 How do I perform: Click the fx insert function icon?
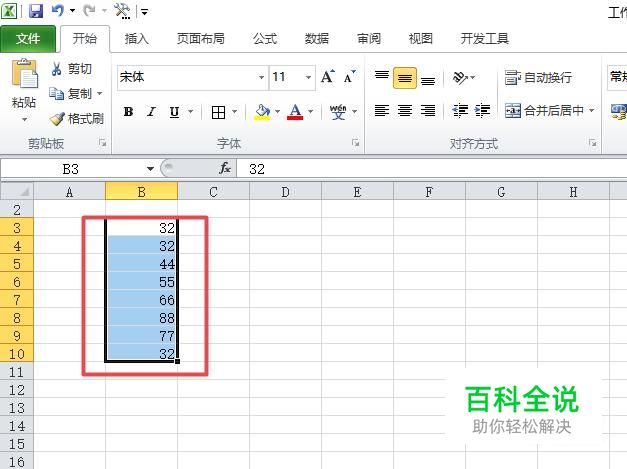225,168
